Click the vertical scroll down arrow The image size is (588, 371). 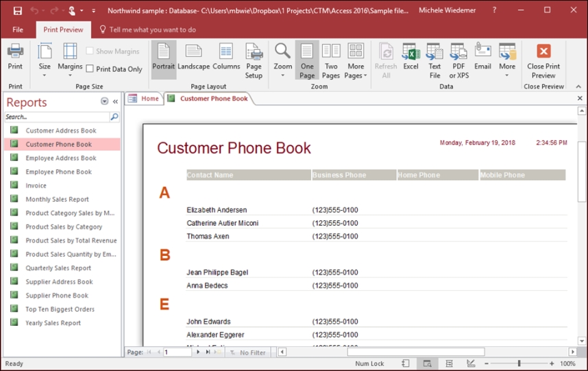pos(582,341)
